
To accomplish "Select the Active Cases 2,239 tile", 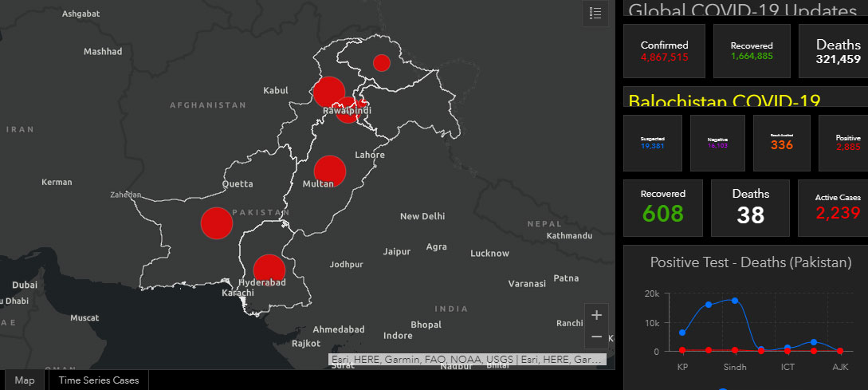I will (x=837, y=207).
